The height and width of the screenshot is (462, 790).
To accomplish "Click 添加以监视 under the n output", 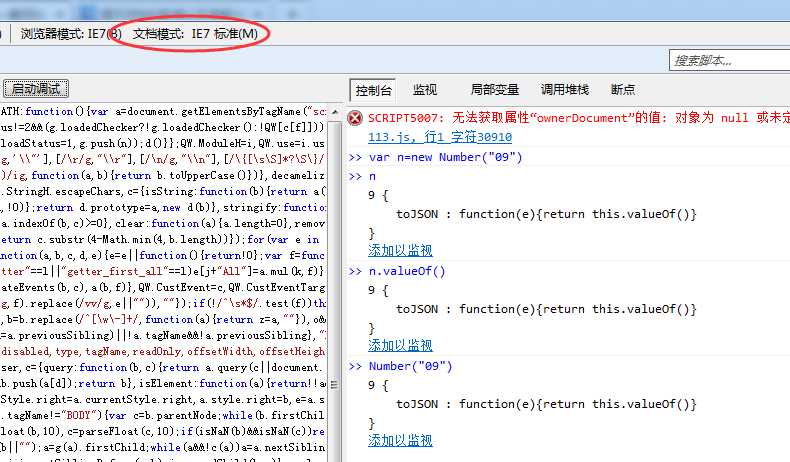I will [400, 250].
